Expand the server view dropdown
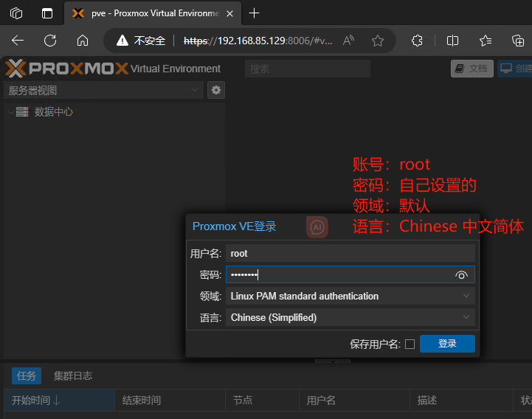Viewport: 532px width, 419px height. point(194,90)
